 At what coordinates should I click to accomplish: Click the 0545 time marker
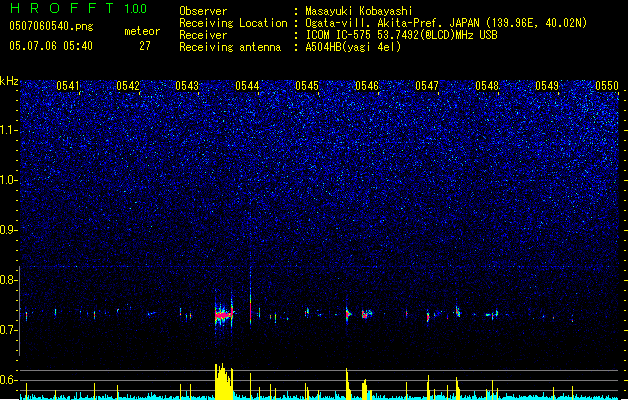point(307,86)
